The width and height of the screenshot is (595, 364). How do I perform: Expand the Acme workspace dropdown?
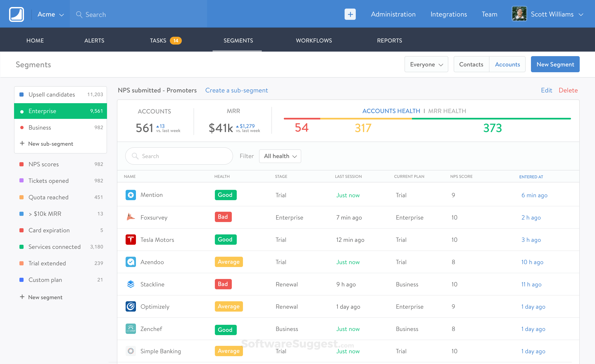point(51,14)
